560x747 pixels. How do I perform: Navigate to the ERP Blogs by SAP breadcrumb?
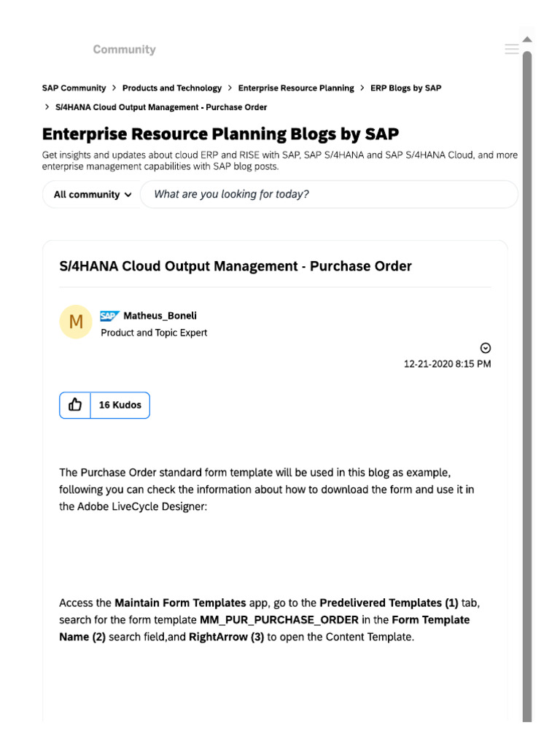[405, 88]
